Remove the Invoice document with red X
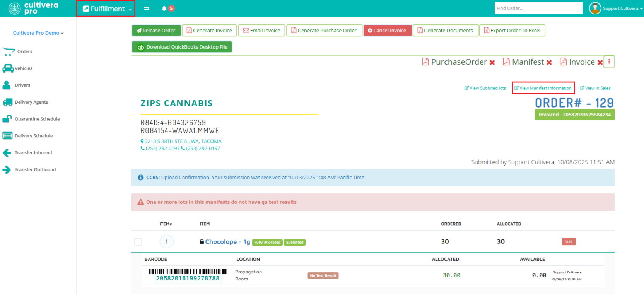 click(600, 62)
